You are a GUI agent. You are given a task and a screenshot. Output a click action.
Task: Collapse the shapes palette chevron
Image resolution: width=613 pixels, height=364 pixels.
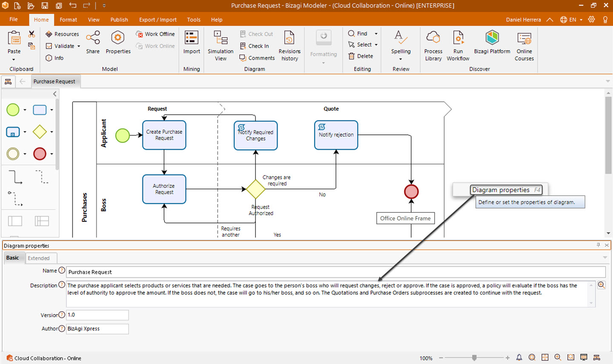[55, 94]
